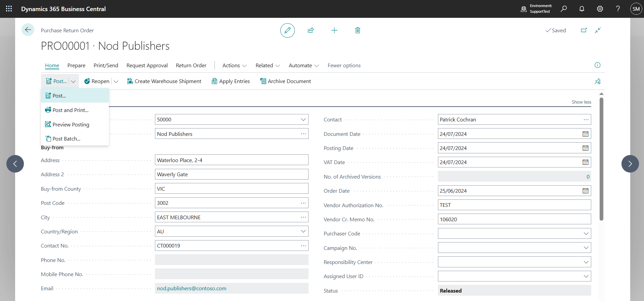Open the Order Date calendar picker

586,191
